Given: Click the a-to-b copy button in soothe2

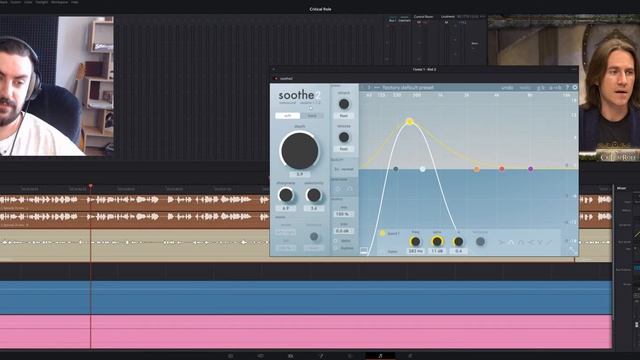Looking at the screenshot, I should 555,87.
